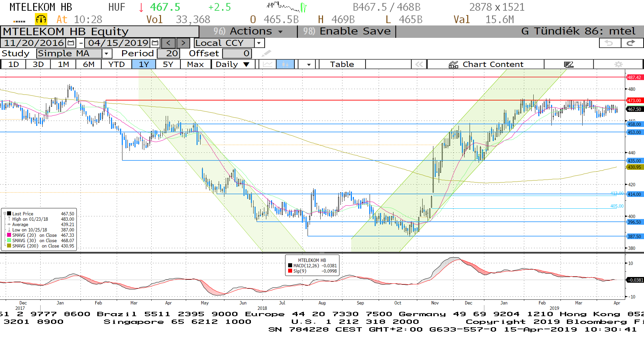Select the 3D period tab
644x348 pixels.
click(38, 64)
